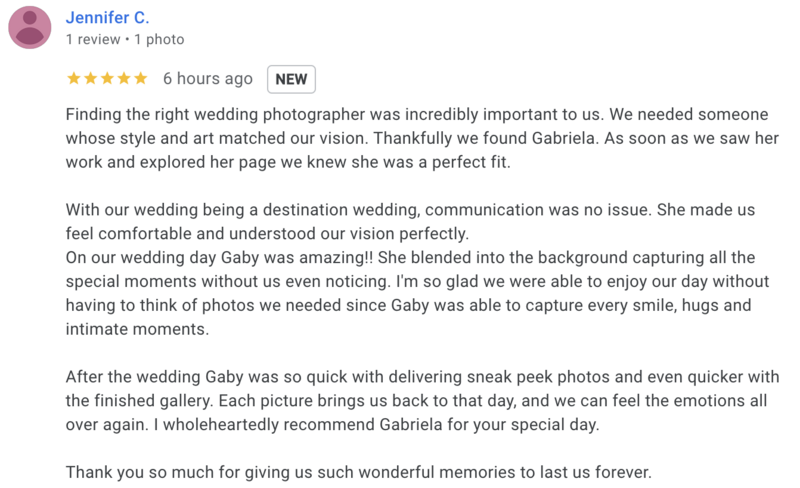
Task: Click the line starting 'On our wedding day Gaby'
Action: pyautogui.click(x=410, y=257)
